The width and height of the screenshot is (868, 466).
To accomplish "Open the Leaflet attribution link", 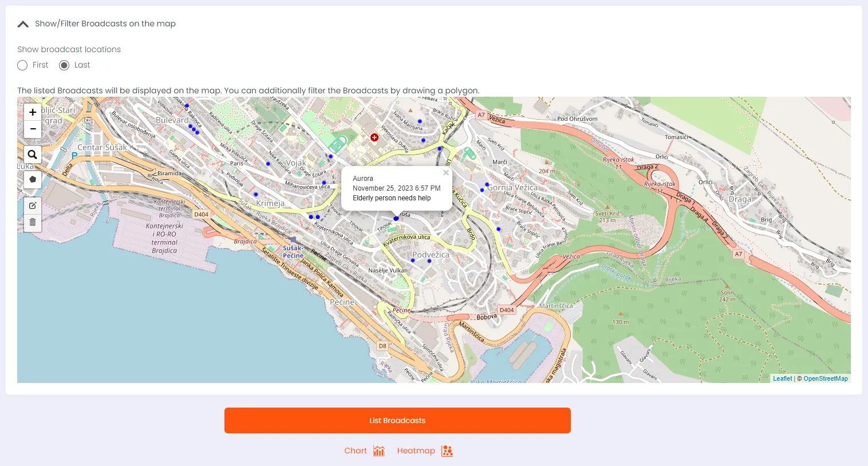I will pyautogui.click(x=782, y=378).
